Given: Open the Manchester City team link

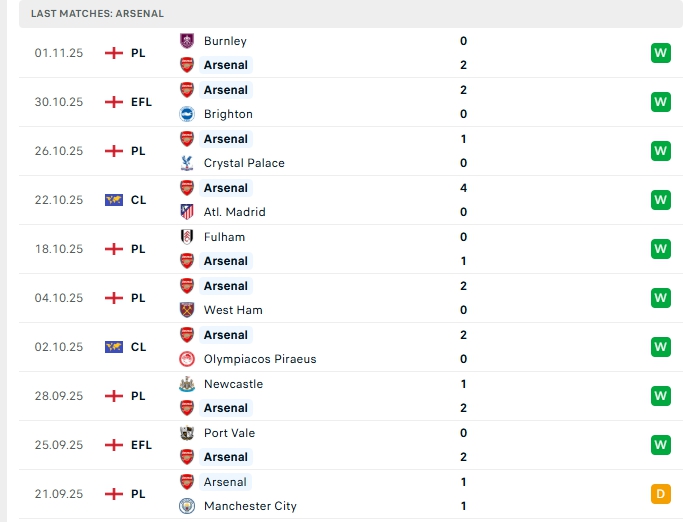Looking at the screenshot, I should click(x=250, y=506).
